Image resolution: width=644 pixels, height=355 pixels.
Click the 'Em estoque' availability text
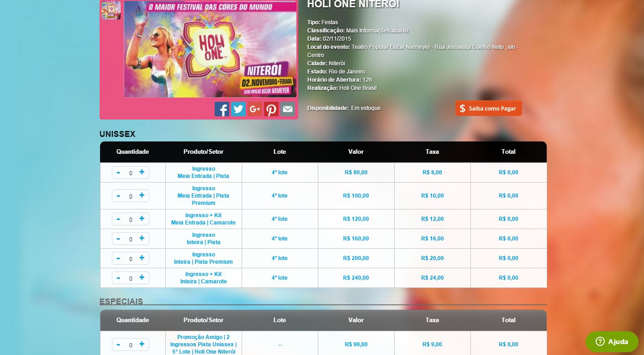(366, 108)
